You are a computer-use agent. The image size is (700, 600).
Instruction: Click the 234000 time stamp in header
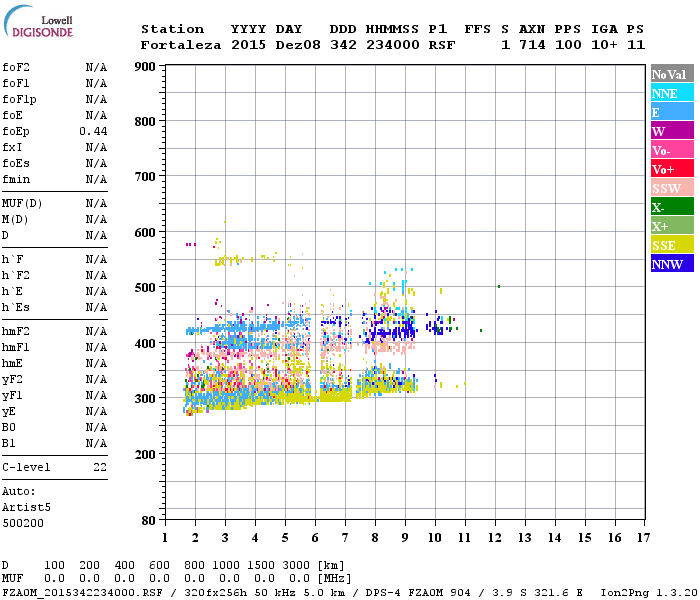tap(393, 45)
